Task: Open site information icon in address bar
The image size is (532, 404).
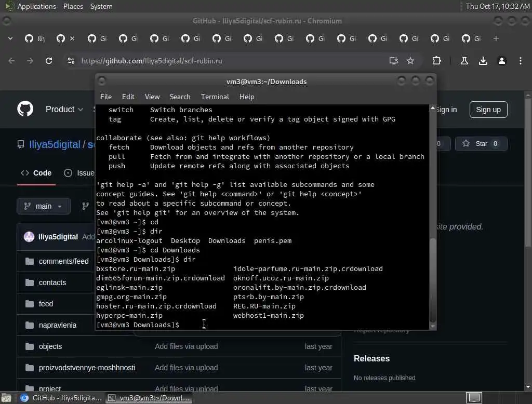Action: (71, 61)
